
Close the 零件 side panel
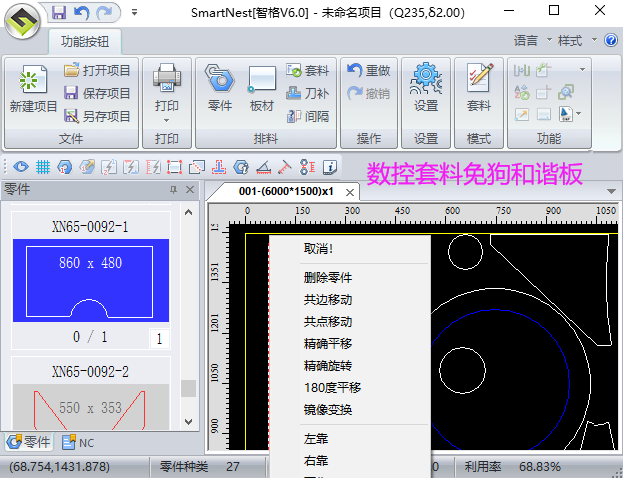point(190,190)
